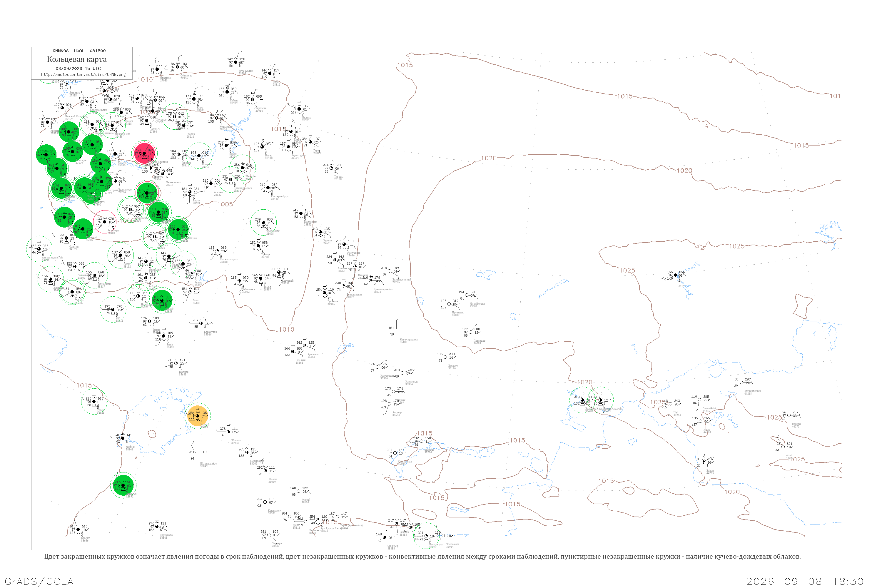
Task: Click the Иссыккуль dashed green circle
Action: coord(426,536)
